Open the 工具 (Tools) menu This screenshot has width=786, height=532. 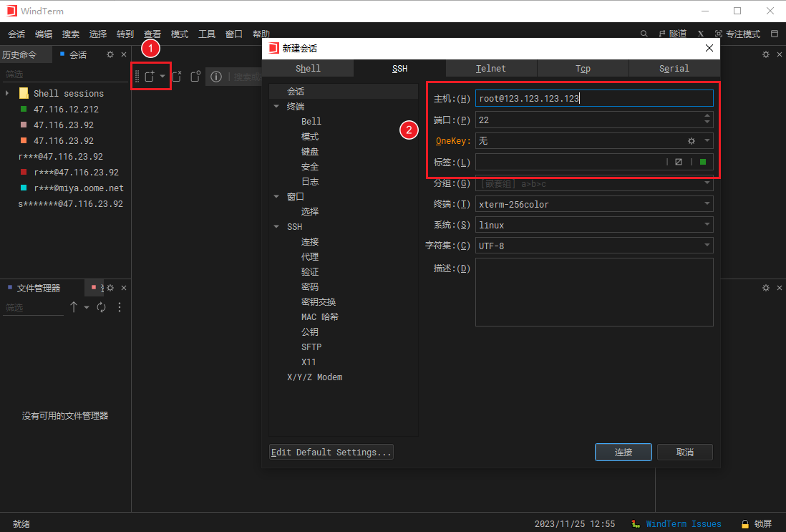tap(207, 34)
